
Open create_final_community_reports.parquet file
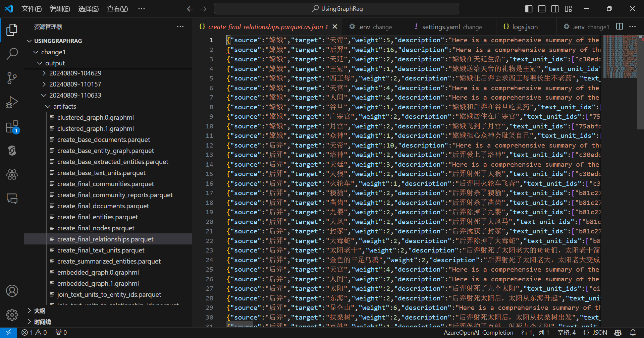click(x=115, y=195)
